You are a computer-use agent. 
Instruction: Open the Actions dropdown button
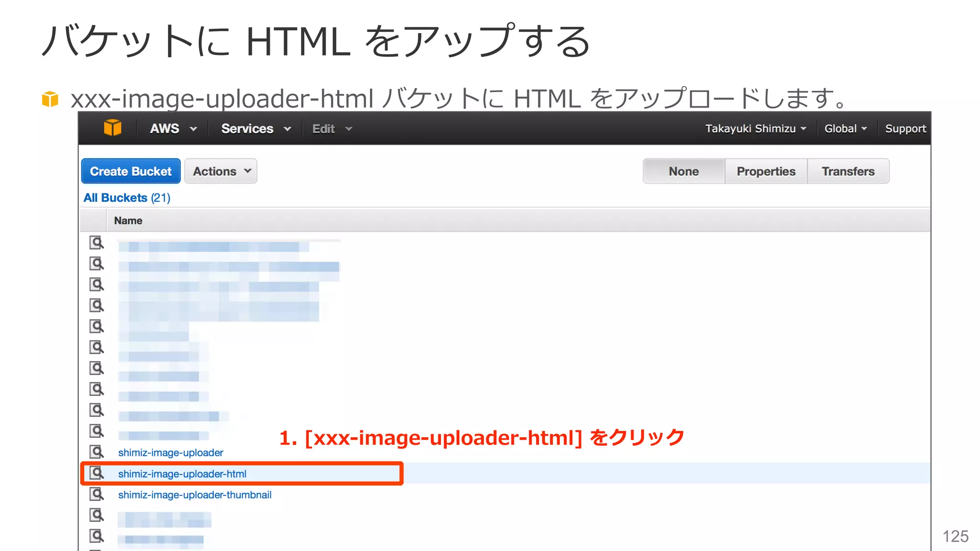click(x=221, y=171)
